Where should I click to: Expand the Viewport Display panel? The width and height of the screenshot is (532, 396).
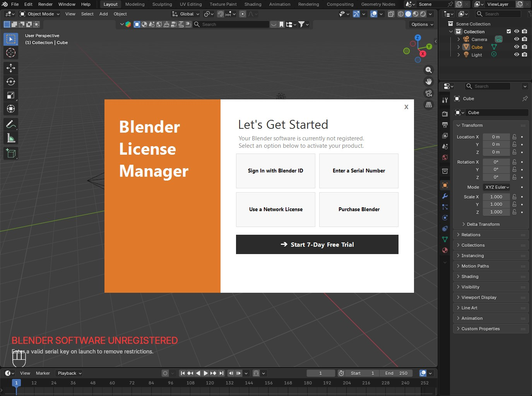tap(491, 297)
